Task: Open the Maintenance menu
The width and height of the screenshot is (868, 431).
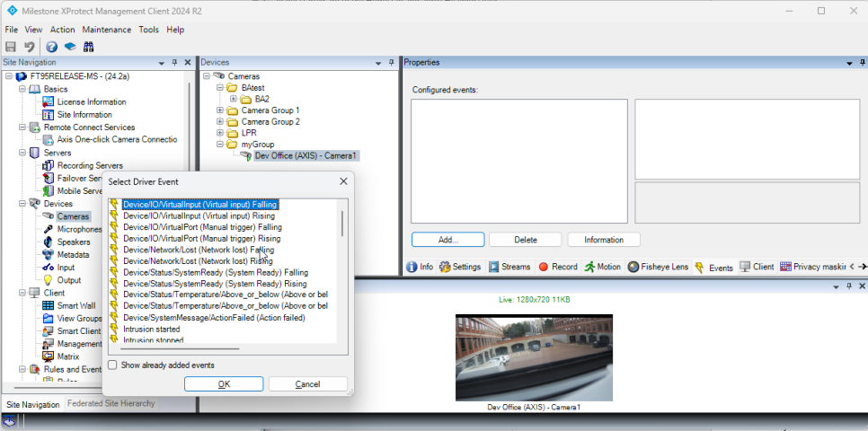Action: coord(107,30)
